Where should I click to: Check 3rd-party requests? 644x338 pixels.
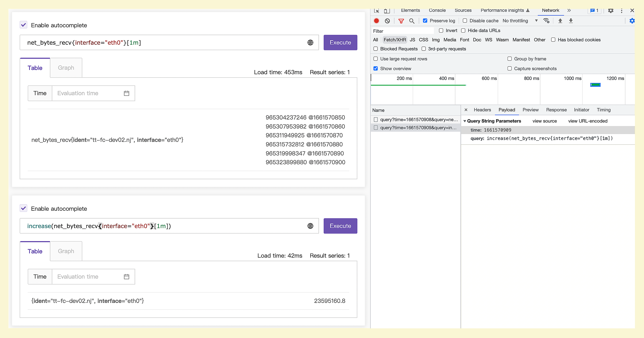tap(423, 49)
